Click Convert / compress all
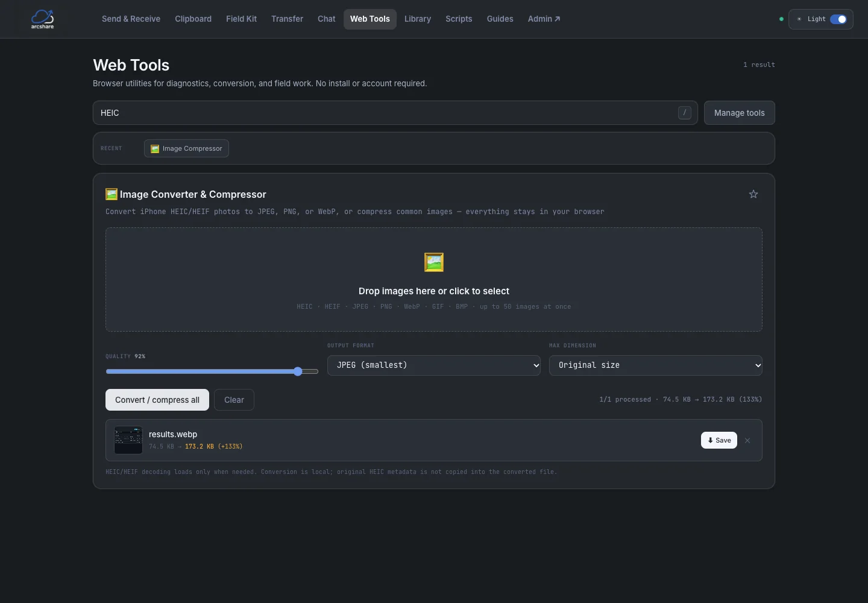868x603 pixels. [x=157, y=400]
